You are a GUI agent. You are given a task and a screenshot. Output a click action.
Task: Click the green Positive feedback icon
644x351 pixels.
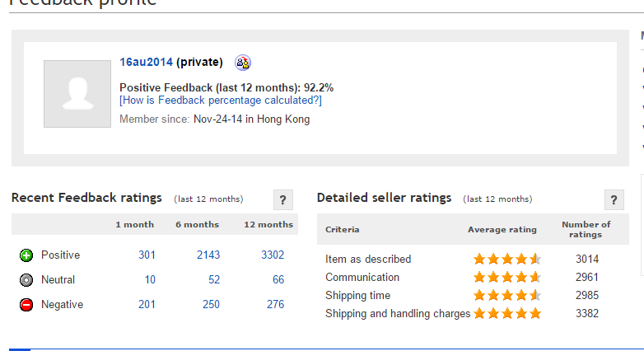[x=26, y=255]
